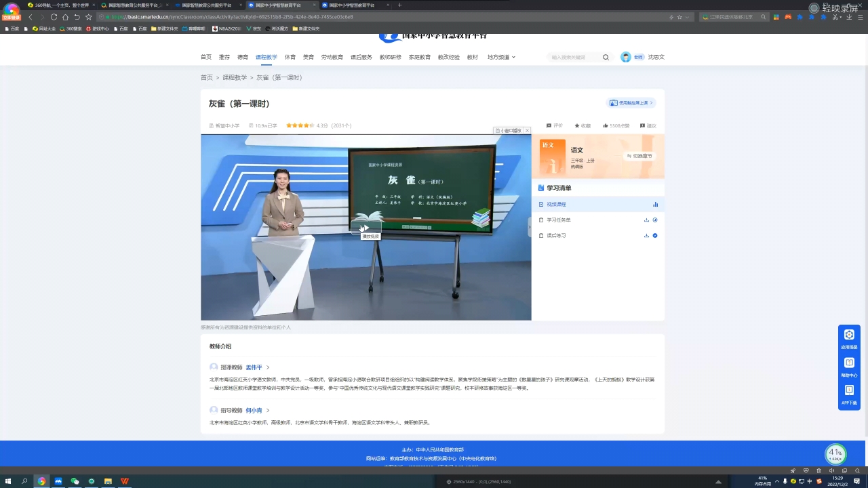The image size is (868, 488).
Task: Click 小窗口播放 mini-window button
Action: 509,130
